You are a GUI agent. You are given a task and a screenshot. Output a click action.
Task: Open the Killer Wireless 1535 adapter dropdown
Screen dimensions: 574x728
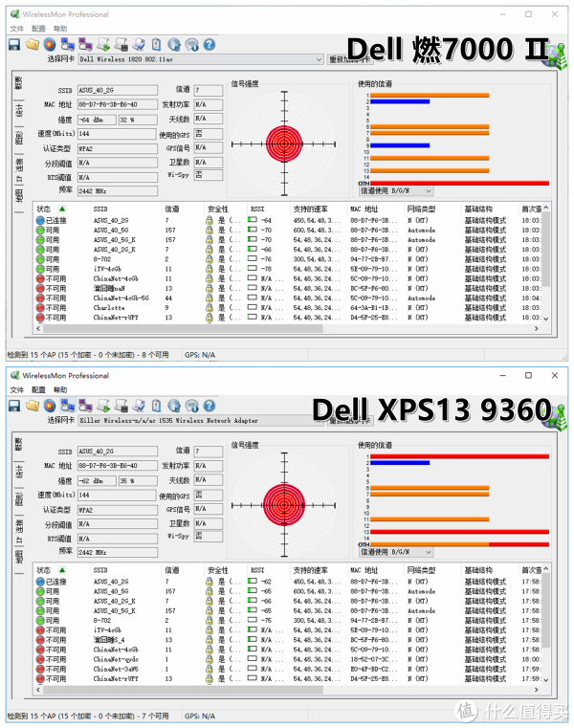pos(319,420)
